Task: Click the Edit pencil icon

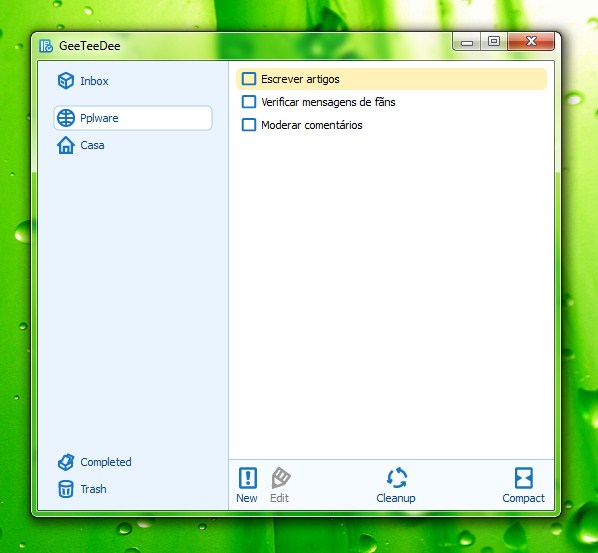Action: click(281, 478)
